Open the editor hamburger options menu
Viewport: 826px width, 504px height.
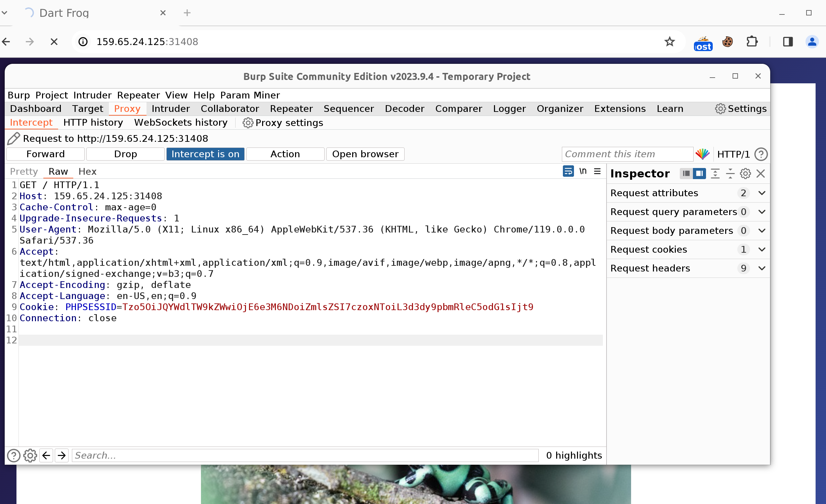pyautogui.click(x=597, y=171)
